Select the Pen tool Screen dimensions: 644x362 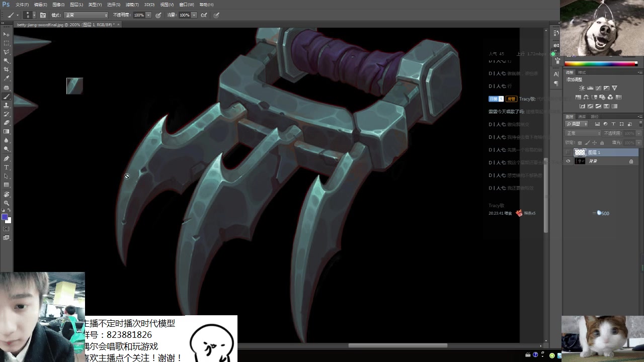(7, 158)
